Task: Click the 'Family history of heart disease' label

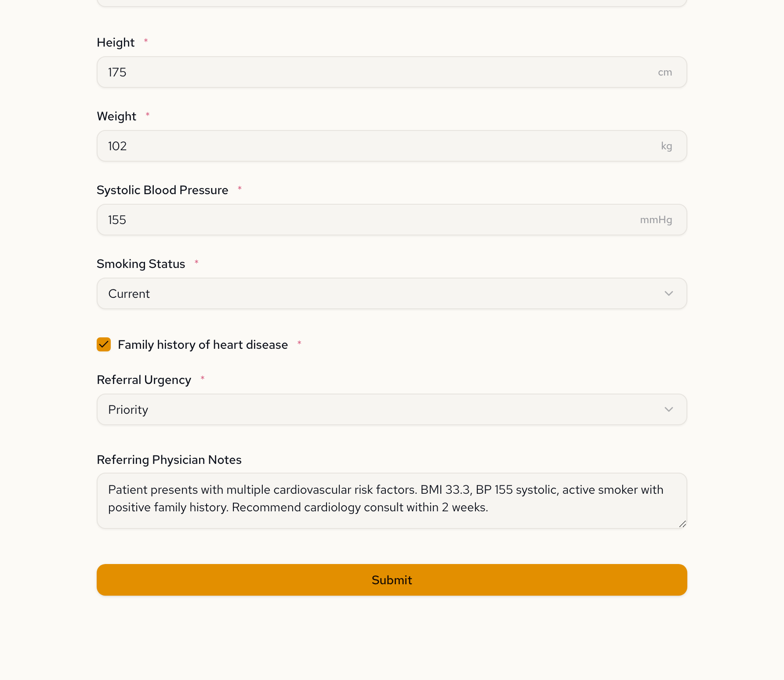Action: (x=203, y=345)
